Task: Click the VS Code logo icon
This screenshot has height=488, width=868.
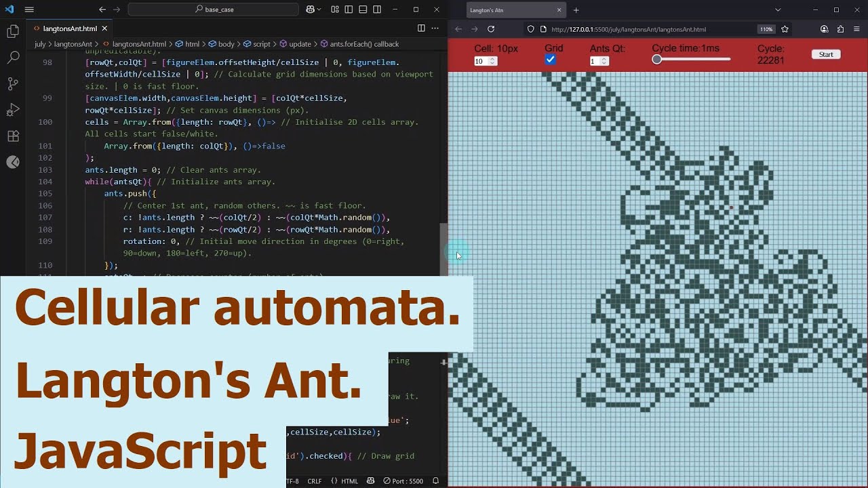Action: coord(9,9)
